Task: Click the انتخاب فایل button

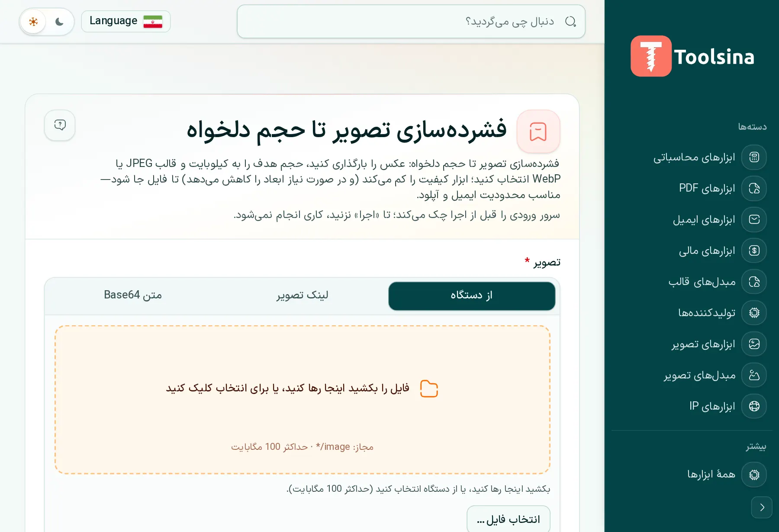Action: pyautogui.click(x=509, y=519)
